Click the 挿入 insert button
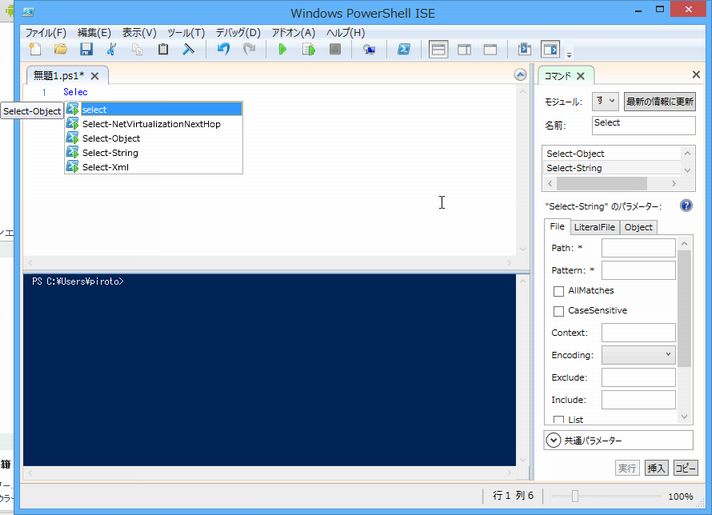 pyautogui.click(x=656, y=468)
